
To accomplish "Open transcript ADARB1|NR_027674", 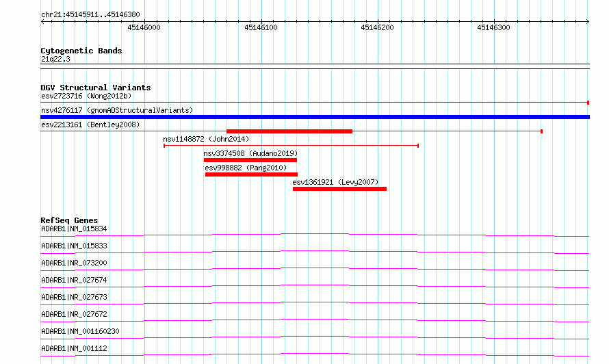I will (74, 280).
